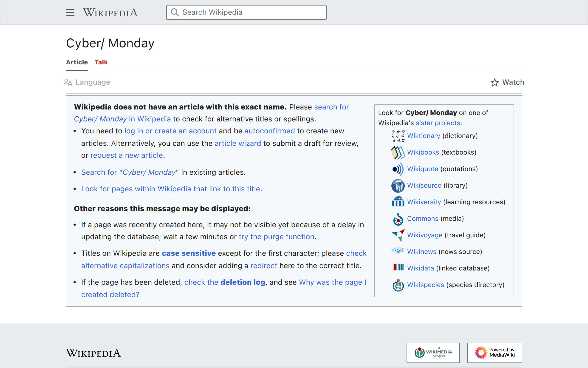588x368 pixels.
Task: Open the 'article wizard' link
Action: tap(238, 143)
